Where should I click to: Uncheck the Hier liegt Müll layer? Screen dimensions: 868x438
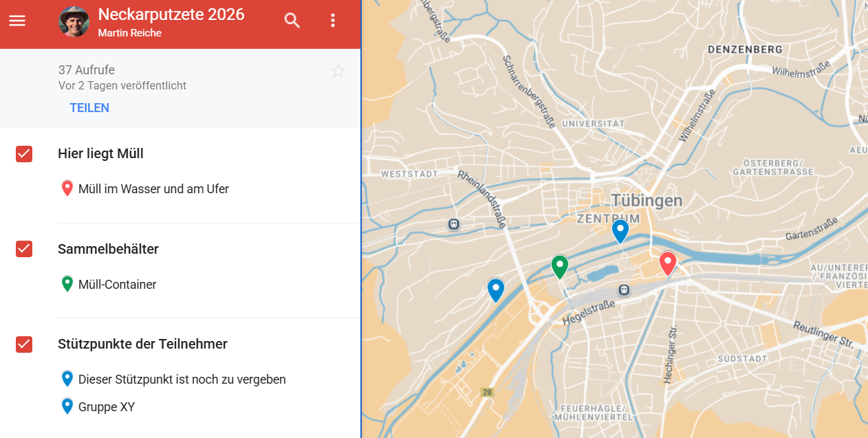[24, 154]
